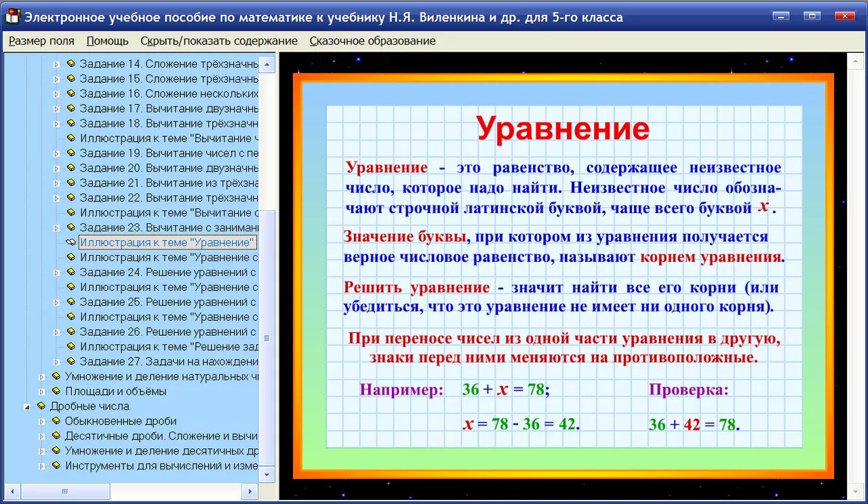
Task: Click the book icon beside Задание 24
Action: pos(71,273)
